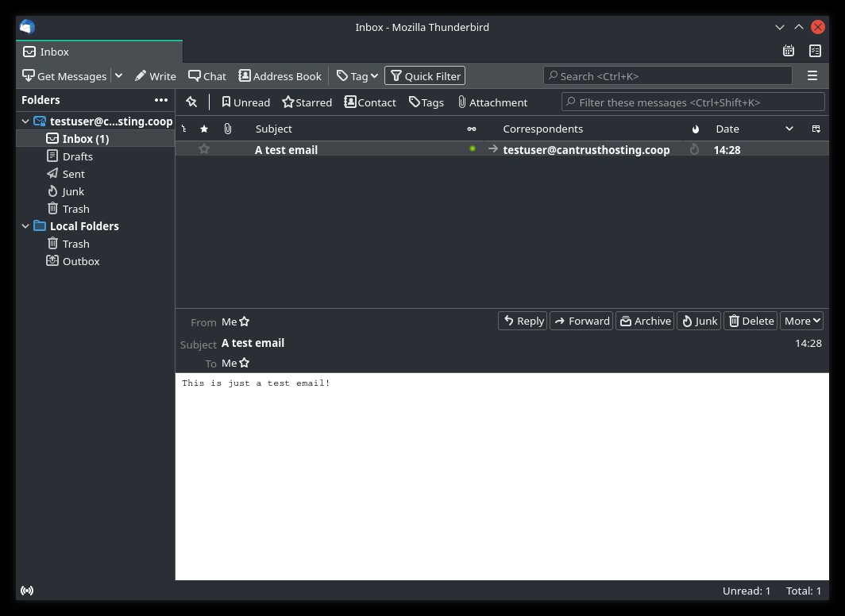This screenshot has width=845, height=616.
Task: Click Get Messages button
Action: pyautogui.click(x=64, y=76)
